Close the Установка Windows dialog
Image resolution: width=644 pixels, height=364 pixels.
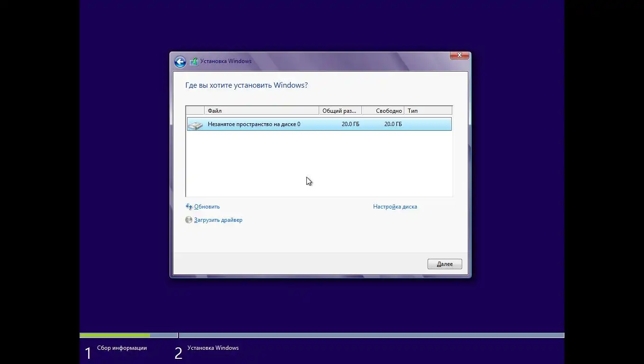[459, 55]
